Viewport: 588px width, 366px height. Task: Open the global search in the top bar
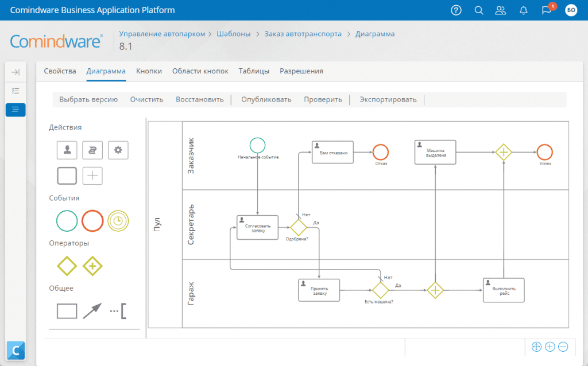(x=478, y=10)
